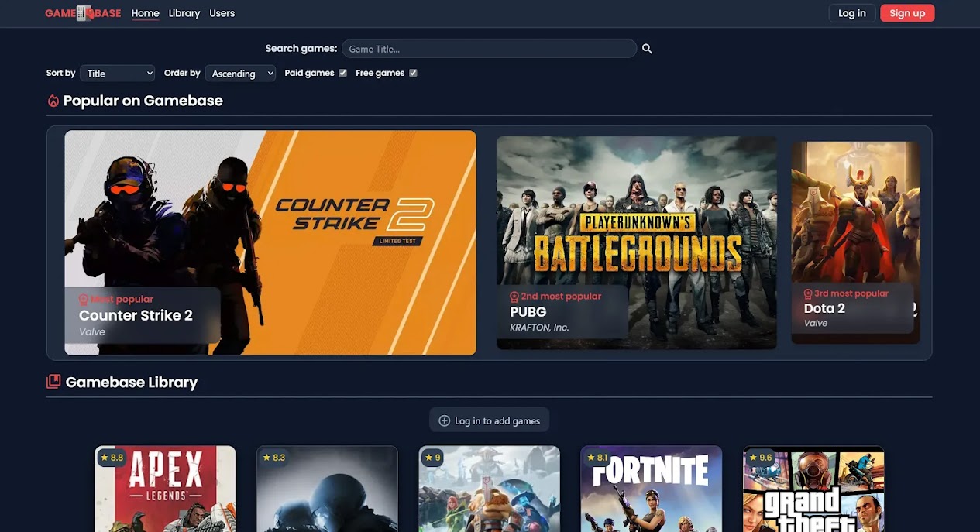Open the Sort by Title dropdown
This screenshot has width=980, height=532.
click(x=118, y=74)
